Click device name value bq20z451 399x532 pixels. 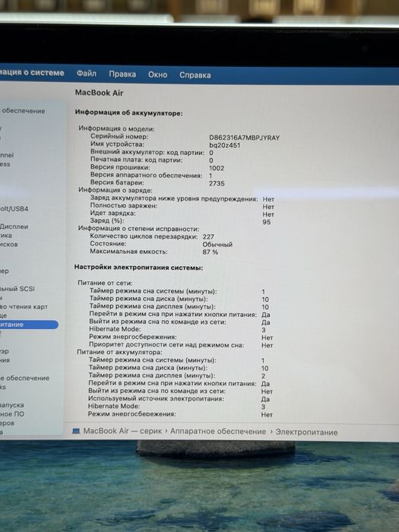(x=225, y=145)
